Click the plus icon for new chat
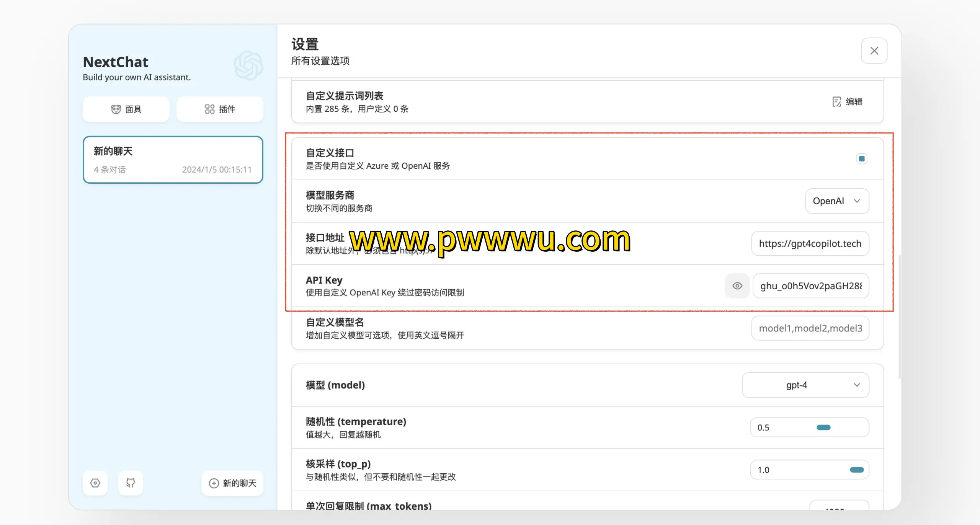This screenshot has height=525, width=980. tap(214, 483)
